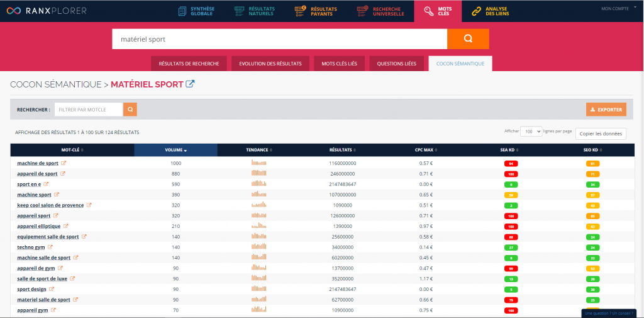
Task: Open external link icon for machine salle de sport
Action: coord(76,258)
